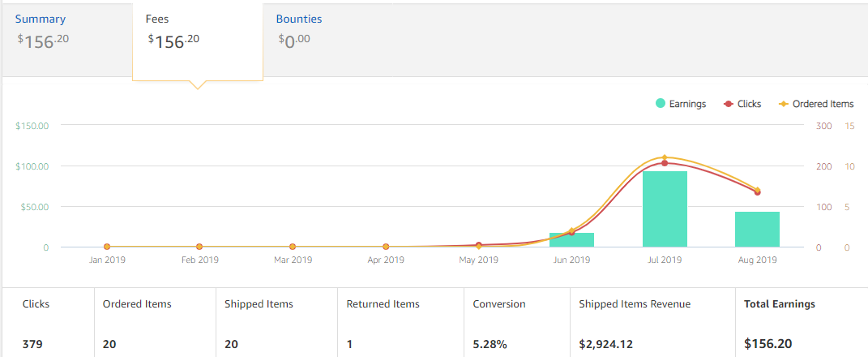Viewport: 868px width, 357px height.
Task: Select the Shipped Items Revenue figure
Action: (x=606, y=344)
